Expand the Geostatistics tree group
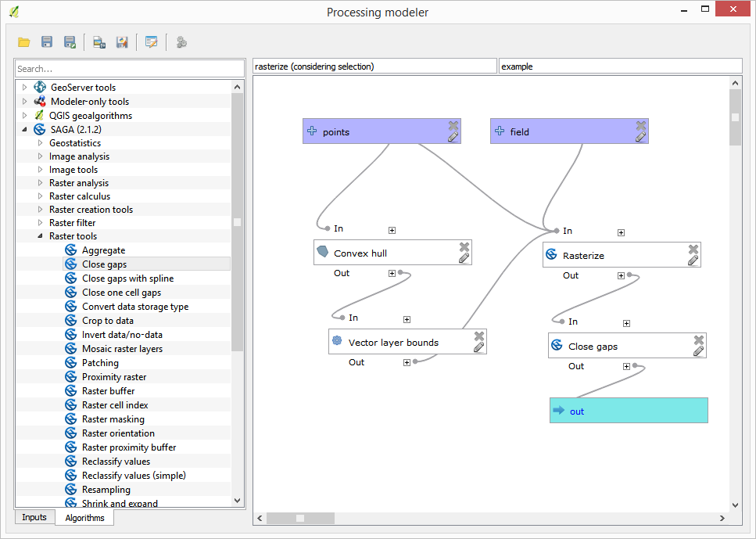756x539 pixels. point(41,143)
